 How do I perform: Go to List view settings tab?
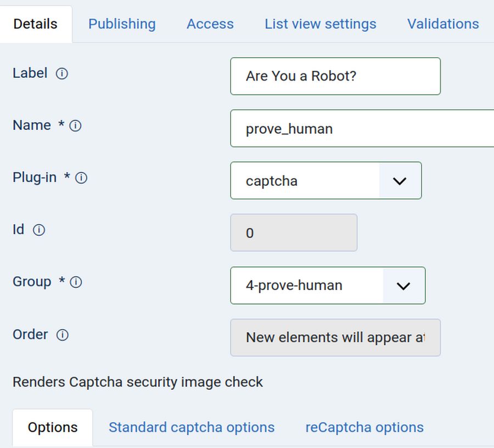[x=321, y=24]
